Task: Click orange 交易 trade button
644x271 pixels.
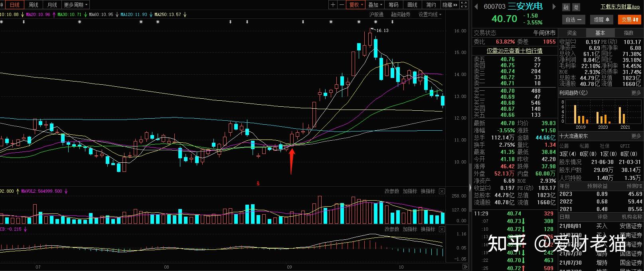Action: pyautogui.click(x=630, y=20)
